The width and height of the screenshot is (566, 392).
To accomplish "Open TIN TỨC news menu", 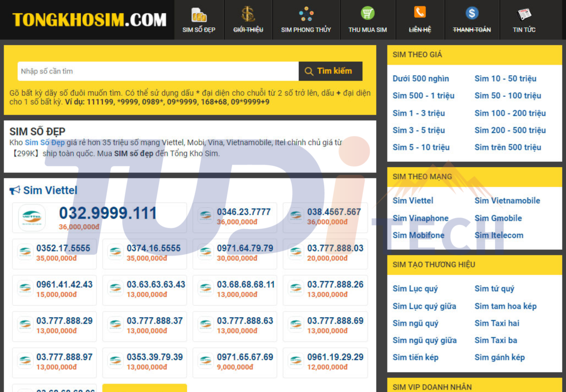I will pyautogui.click(x=524, y=20).
